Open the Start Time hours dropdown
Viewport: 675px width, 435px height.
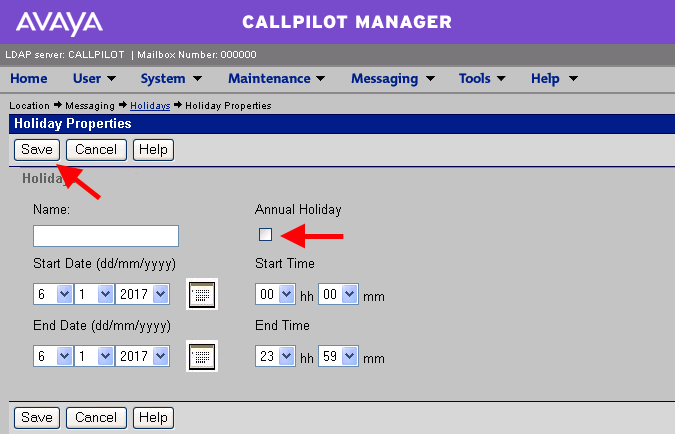click(x=275, y=294)
